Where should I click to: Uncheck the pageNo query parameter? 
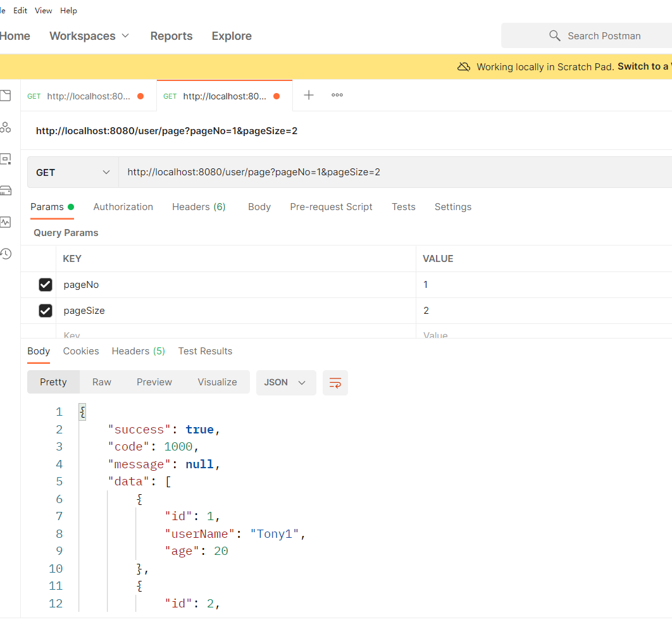pos(46,285)
